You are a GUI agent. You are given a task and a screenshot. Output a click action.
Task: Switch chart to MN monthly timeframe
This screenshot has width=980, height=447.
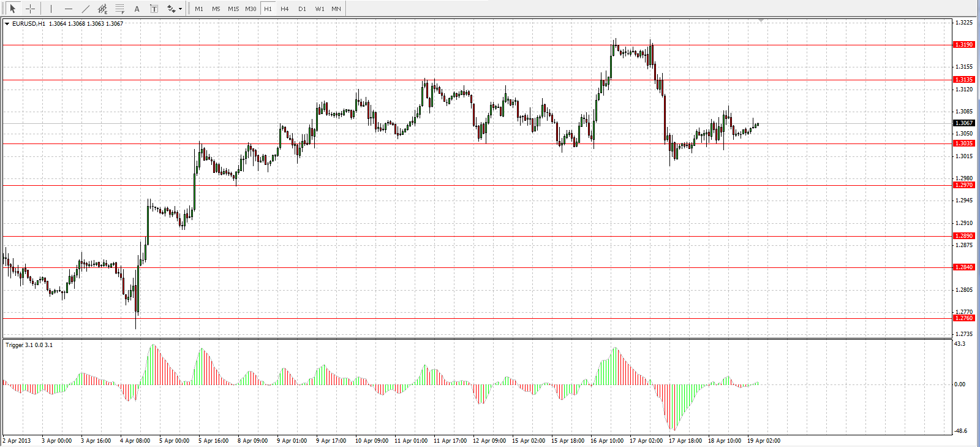coord(336,9)
